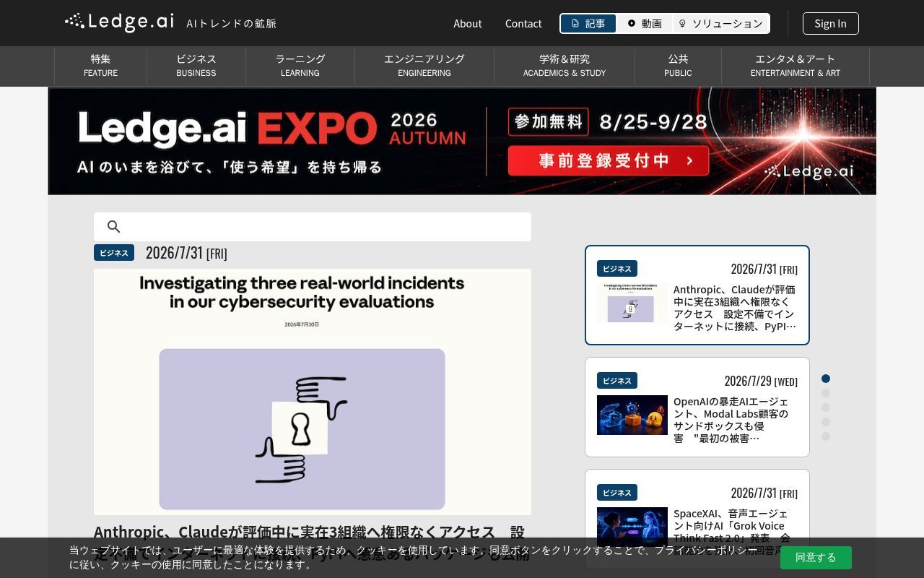Click the lightbulb icon in ソリューション tab
Screen dimensions: 924x578
[682, 23]
